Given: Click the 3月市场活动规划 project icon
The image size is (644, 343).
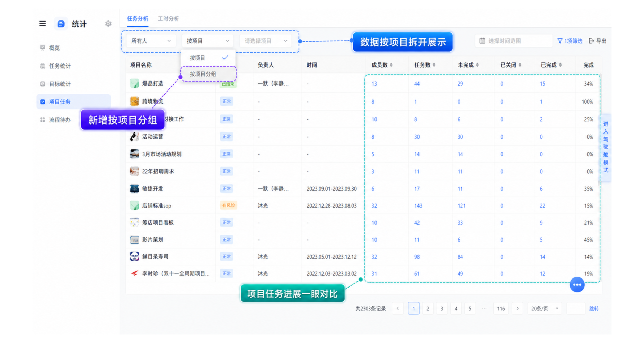Looking at the screenshot, I should (x=134, y=154).
